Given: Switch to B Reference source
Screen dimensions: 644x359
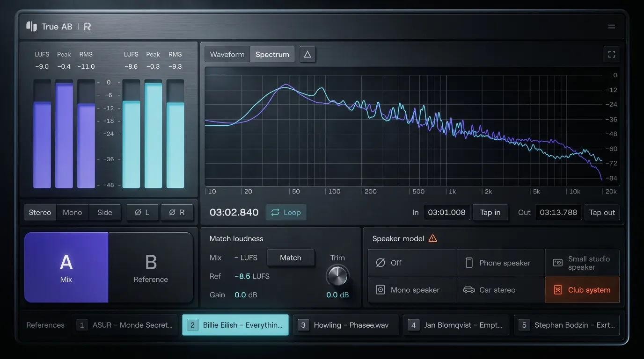Looking at the screenshot, I should (x=151, y=267).
